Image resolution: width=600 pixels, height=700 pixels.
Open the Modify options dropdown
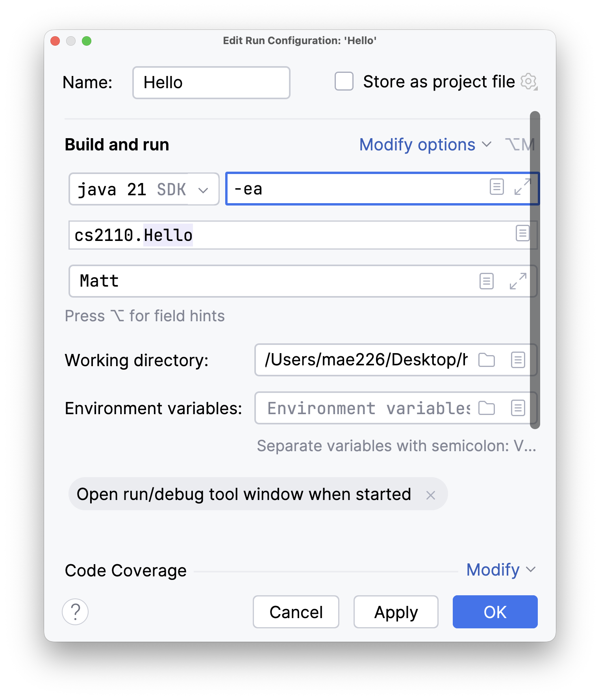(425, 145)
